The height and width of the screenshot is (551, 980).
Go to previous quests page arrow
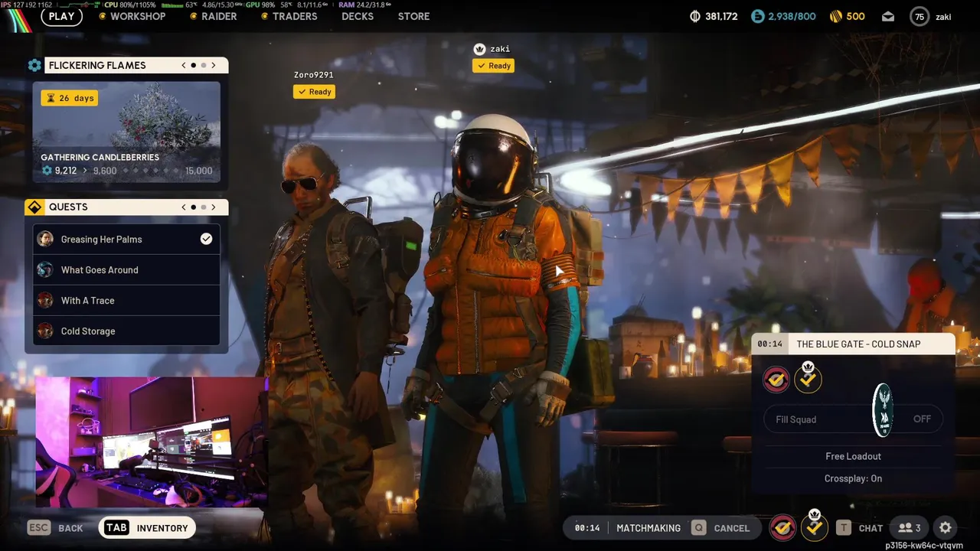coord(184,207)
